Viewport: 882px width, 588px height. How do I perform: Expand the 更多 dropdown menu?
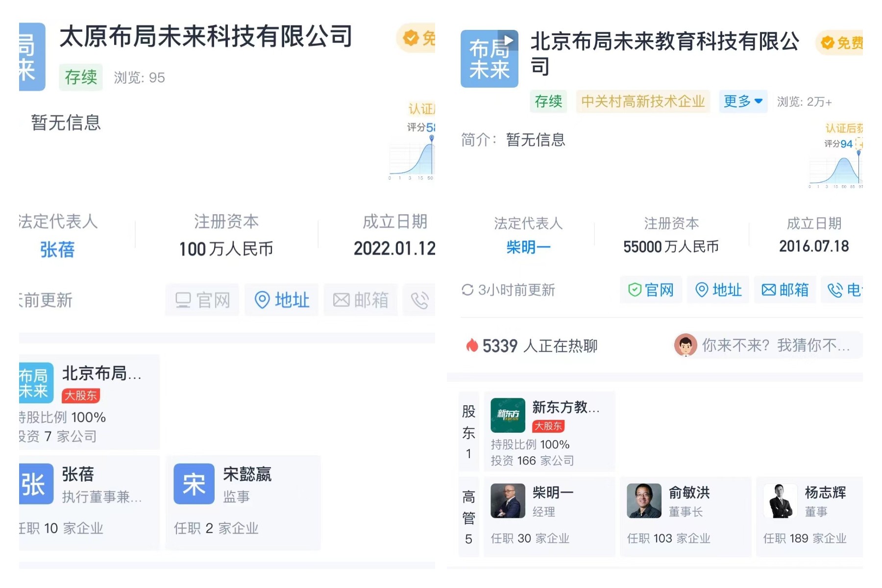pyautogui.click(x=742, y=101)
